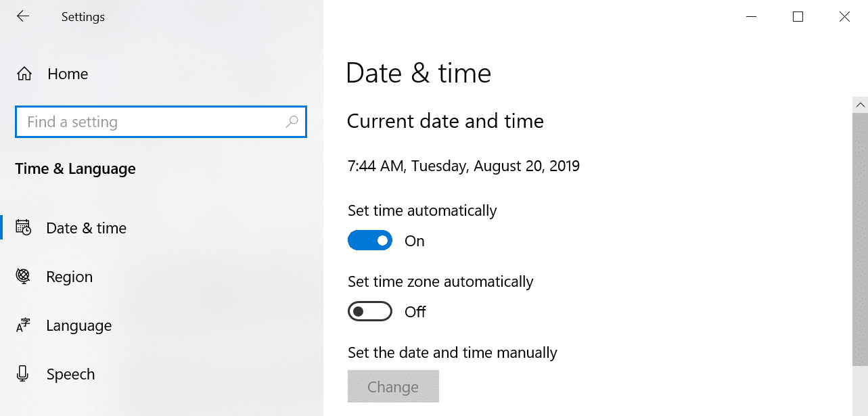Image resolution: width=868 pixels, height=416 pixels.
Task: Navigate to the Home settings page
Action: [67, 74]
